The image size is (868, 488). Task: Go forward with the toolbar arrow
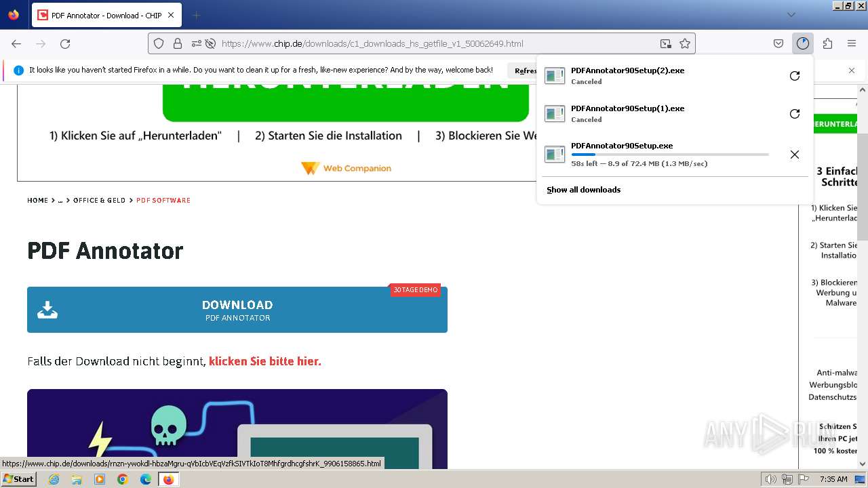coord(41,43)
